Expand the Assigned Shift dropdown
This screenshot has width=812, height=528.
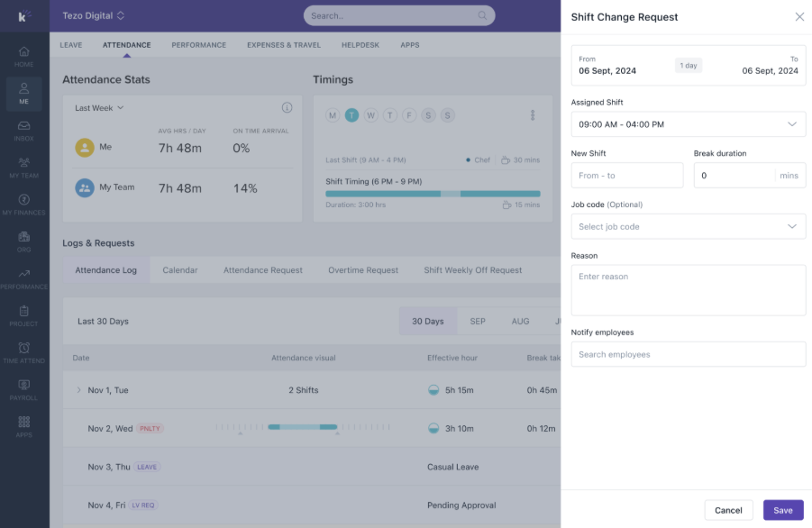pos(689,124)
